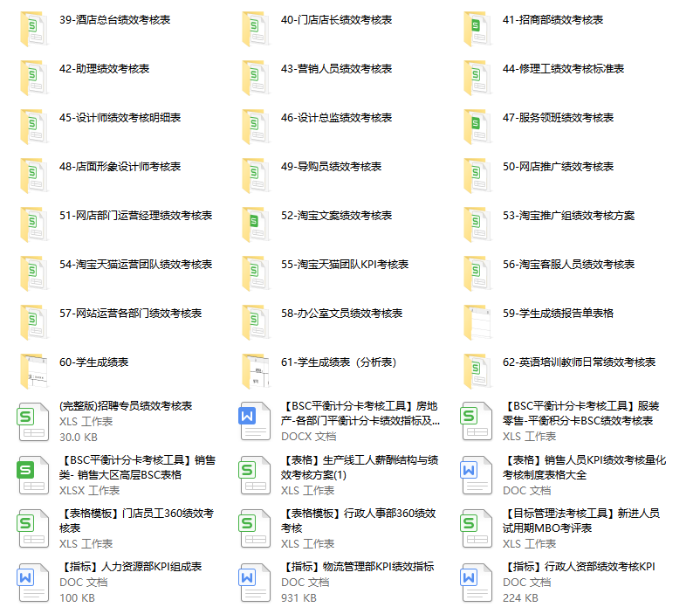Select the name 41-招商部绩效考核表

click(x=552, y=20)
